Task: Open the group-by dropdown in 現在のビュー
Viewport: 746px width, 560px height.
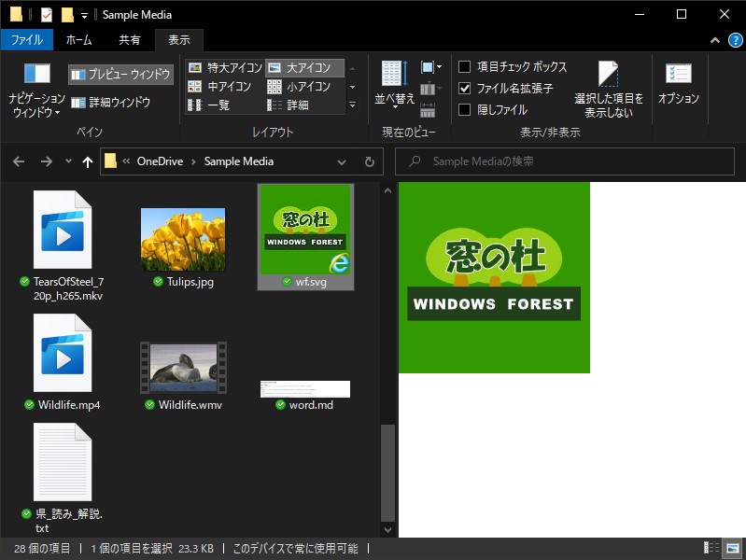Action: point(431,67)
